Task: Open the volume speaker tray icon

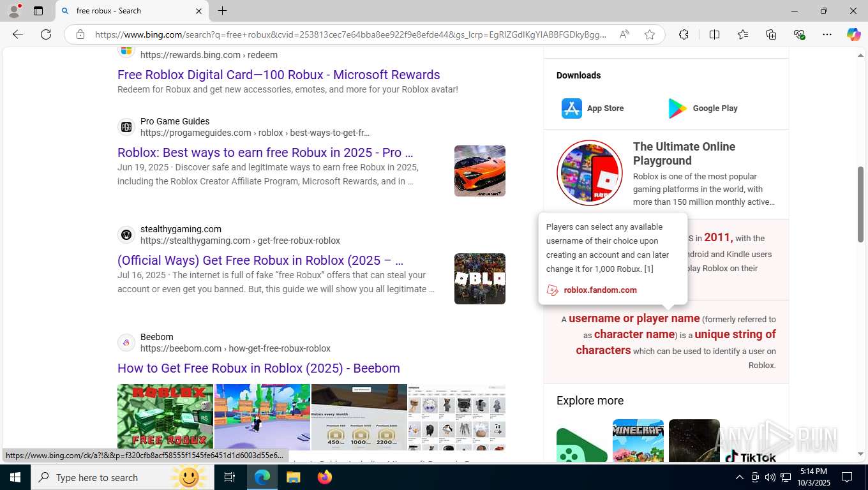Action: tap(770, 477)
